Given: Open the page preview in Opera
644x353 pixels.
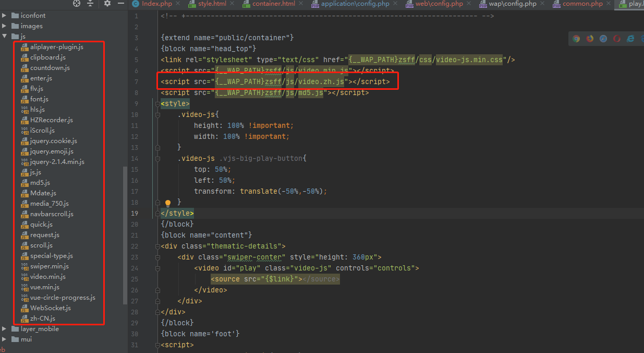Looking at the screenshot, I should (x=617, y=38).
